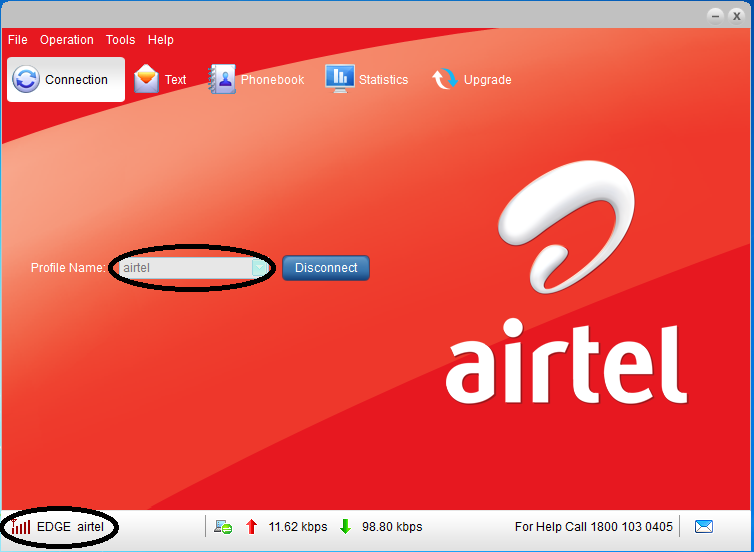Close the airtel window
Viewport: 754px width, 552px height.
click(x=736, y=16)
